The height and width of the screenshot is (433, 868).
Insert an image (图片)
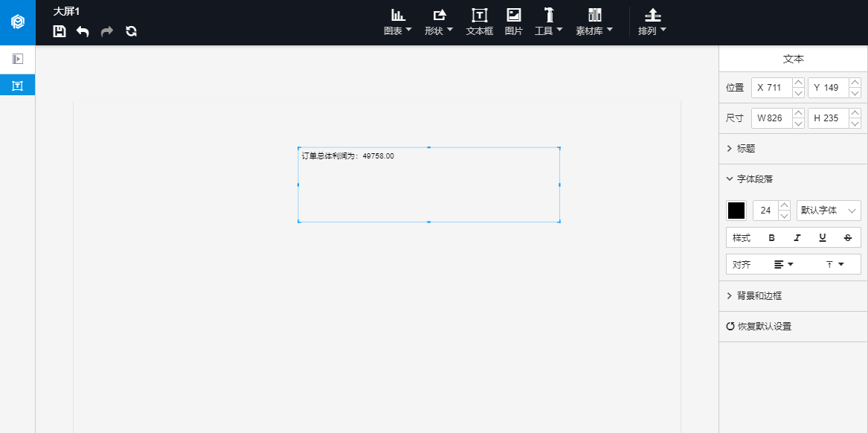513,22
